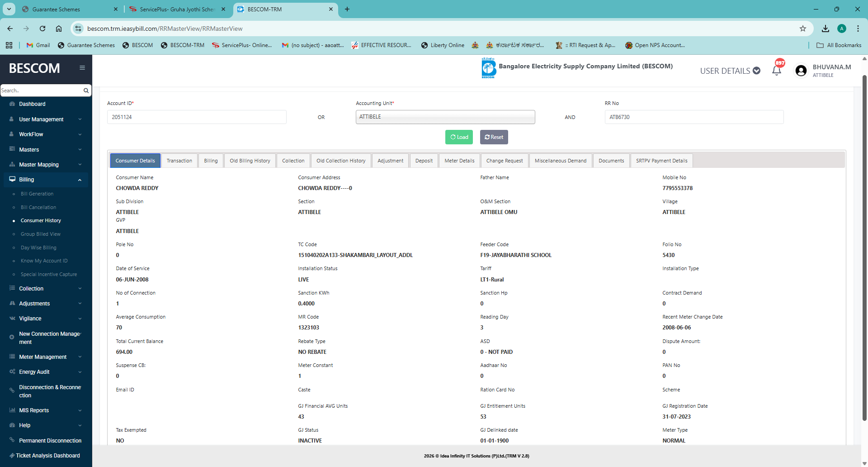Viewport: 868px width, 467px height.
Task: Expand the WorkFlow menu
Action: tap(45, 134)
